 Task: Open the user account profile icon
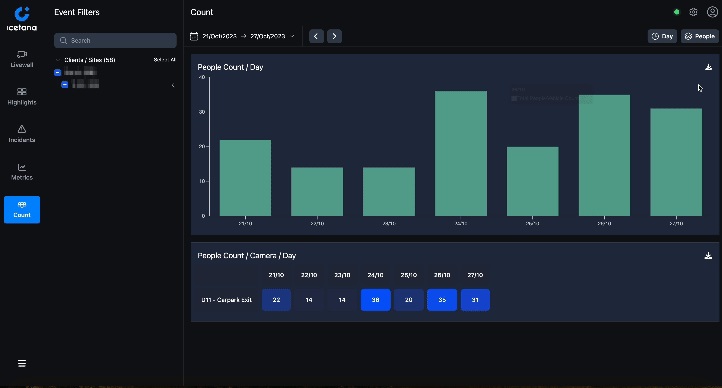(712, 12)
